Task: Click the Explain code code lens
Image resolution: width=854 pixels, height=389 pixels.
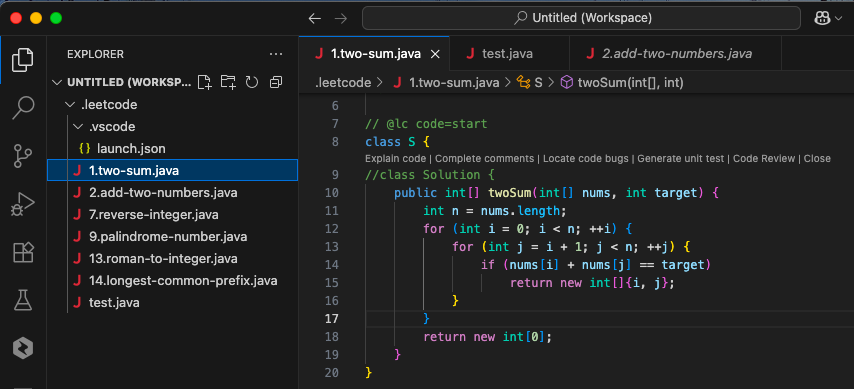Action: [x=395, y=159]
